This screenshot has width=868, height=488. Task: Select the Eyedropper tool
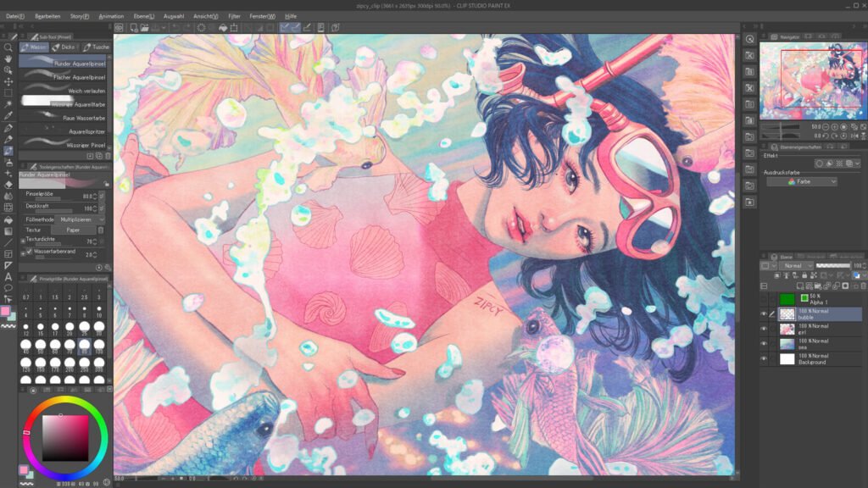click(x=8, y=116)
